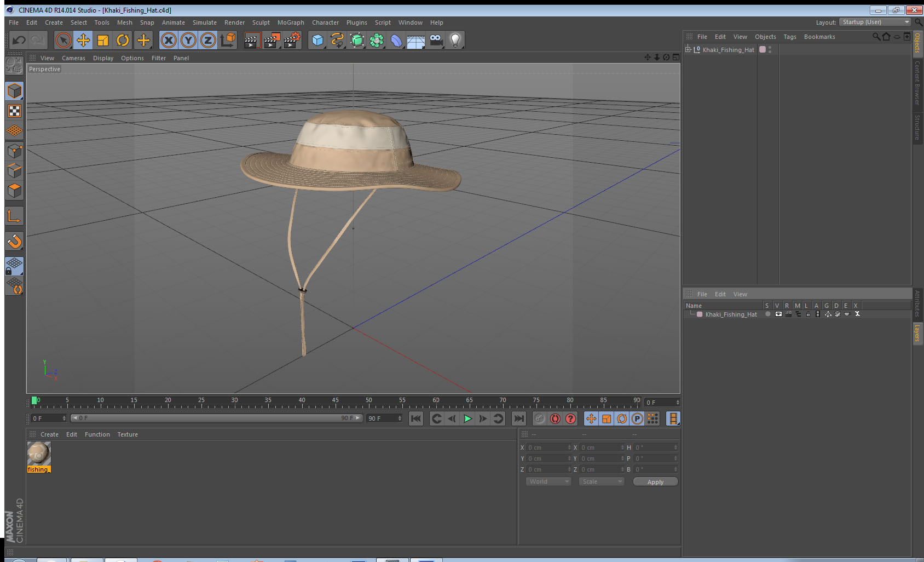The image size is (924, 562).
Task: Open the MoGraph menu
Action: tap(291, 22)
